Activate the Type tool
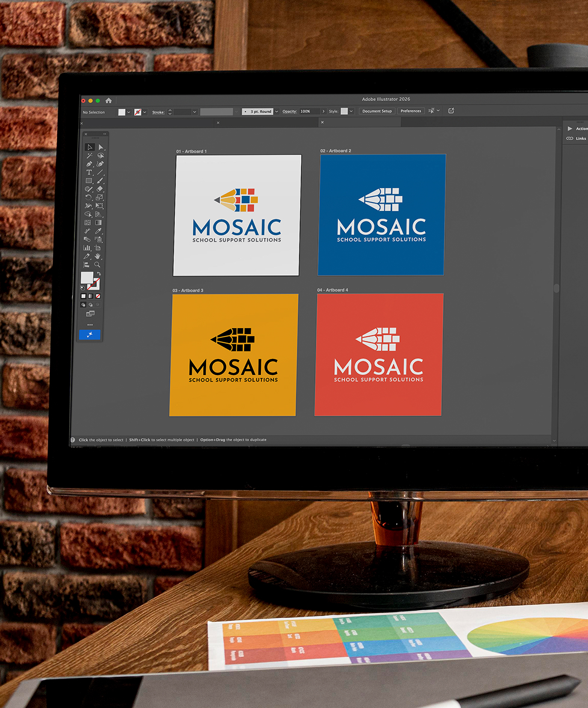 click(88, 172)
